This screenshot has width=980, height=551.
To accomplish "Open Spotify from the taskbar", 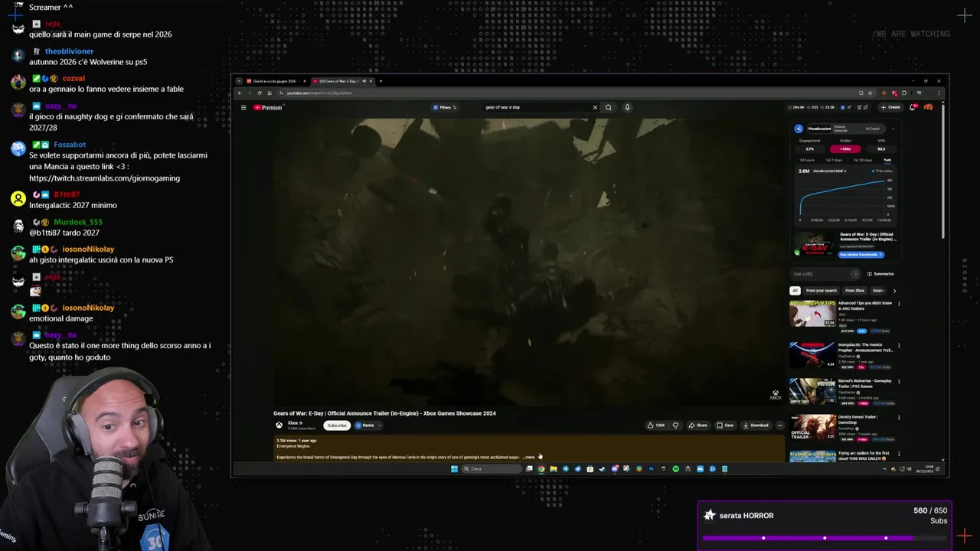I will click(675, 469).
